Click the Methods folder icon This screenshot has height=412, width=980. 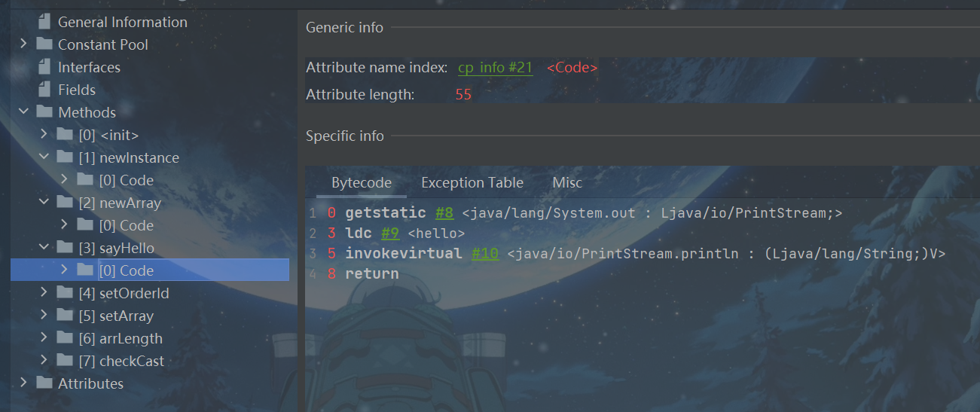44,113
